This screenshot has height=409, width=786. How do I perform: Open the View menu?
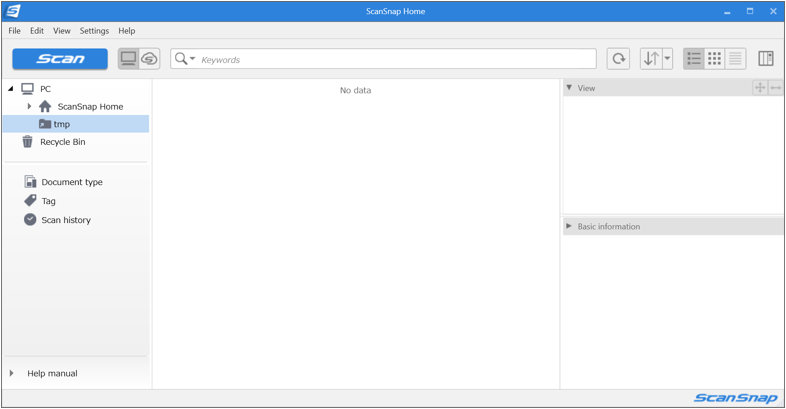tap(62, 31)
